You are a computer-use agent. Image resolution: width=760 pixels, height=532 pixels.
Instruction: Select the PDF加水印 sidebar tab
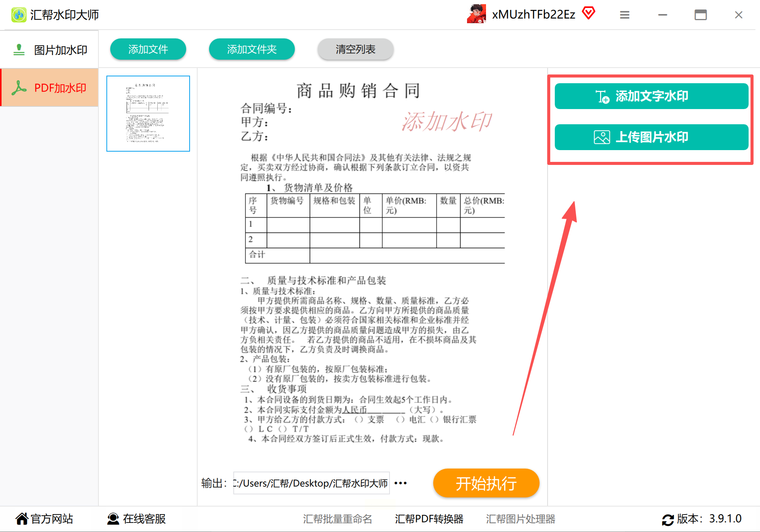(x=49, y=88)
